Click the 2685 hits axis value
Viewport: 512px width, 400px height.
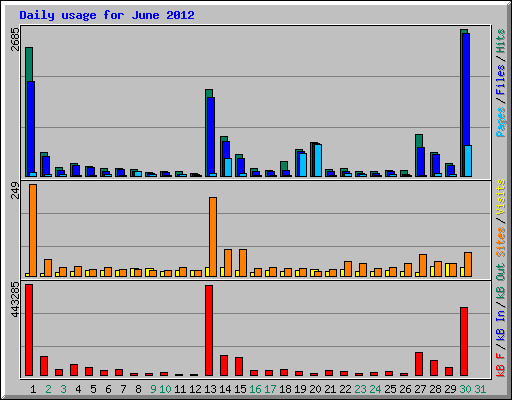tap(15, 39)
